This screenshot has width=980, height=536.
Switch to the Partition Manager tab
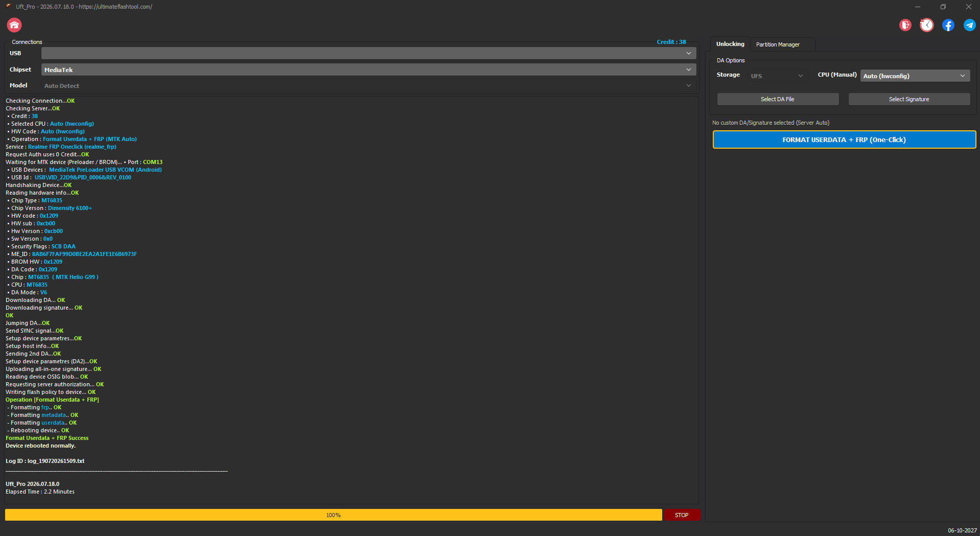(x=778, y=44)
